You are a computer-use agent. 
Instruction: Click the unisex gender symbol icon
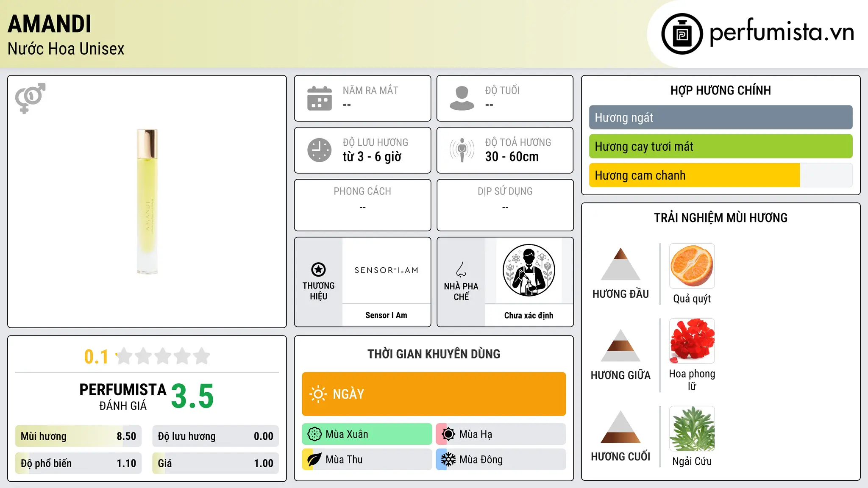(x=30, y=98)
